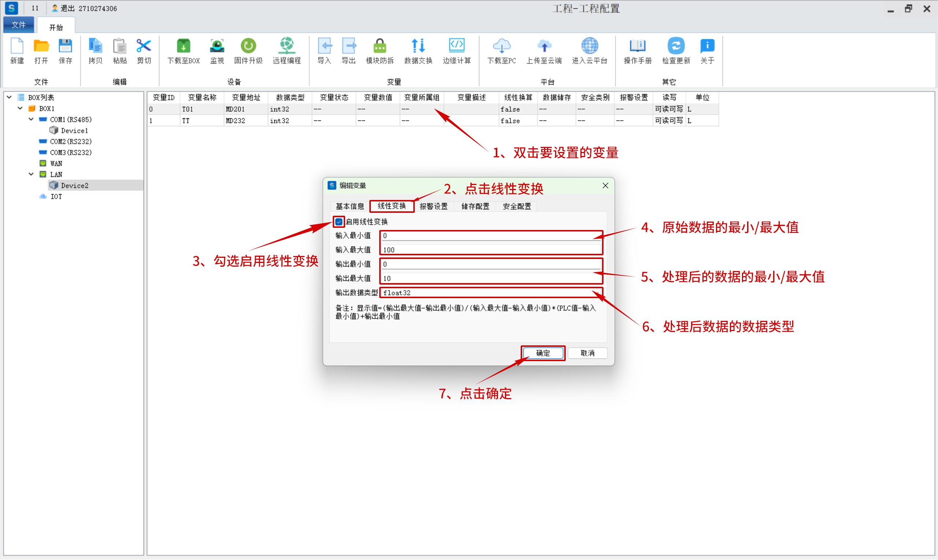Switch to the 报警设置 tab
938x560 pixels.
433,207
